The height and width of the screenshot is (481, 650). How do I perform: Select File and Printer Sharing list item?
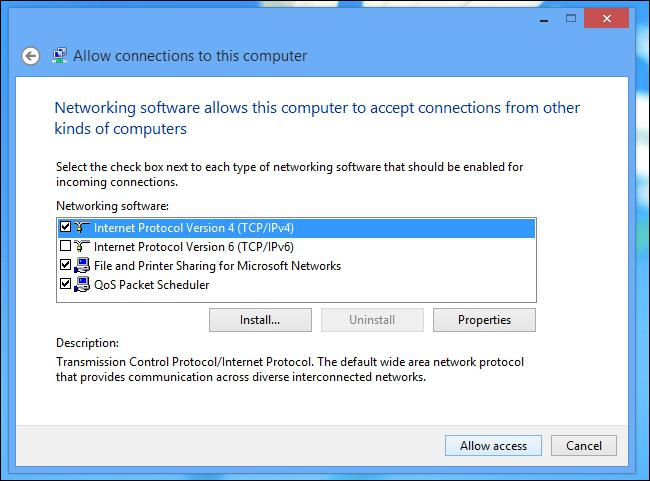click(x=217, y=266)
